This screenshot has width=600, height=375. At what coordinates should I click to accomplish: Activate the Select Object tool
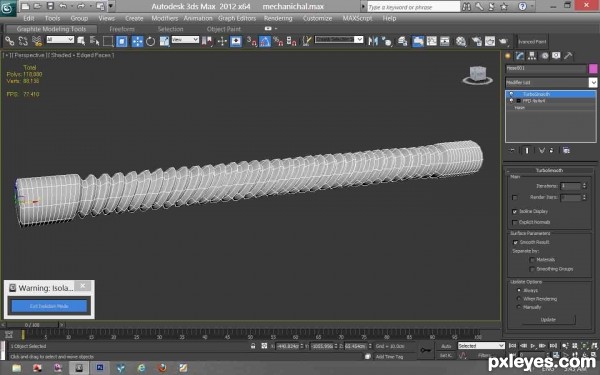(x=81, y=41)
